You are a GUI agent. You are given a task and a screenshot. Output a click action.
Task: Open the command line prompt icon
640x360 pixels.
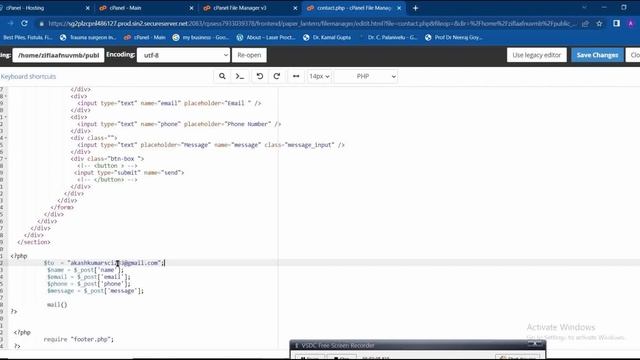coord(240,76)
